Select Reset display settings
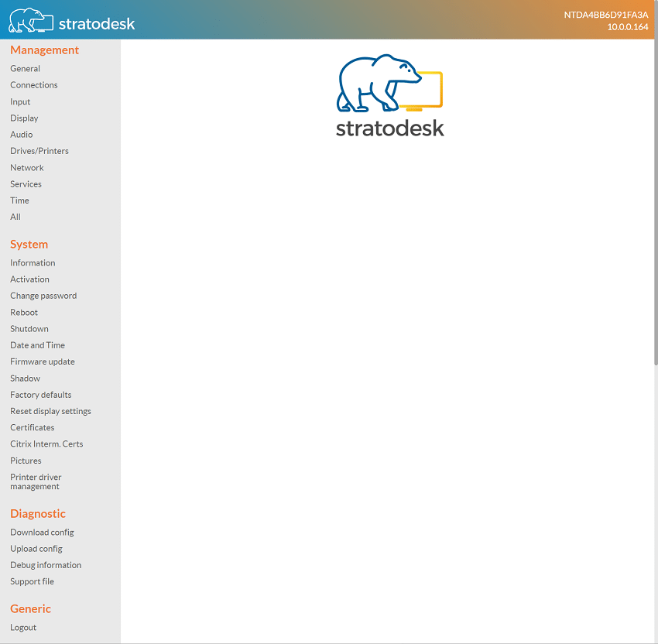658x644 pixels. click(51, 411)
